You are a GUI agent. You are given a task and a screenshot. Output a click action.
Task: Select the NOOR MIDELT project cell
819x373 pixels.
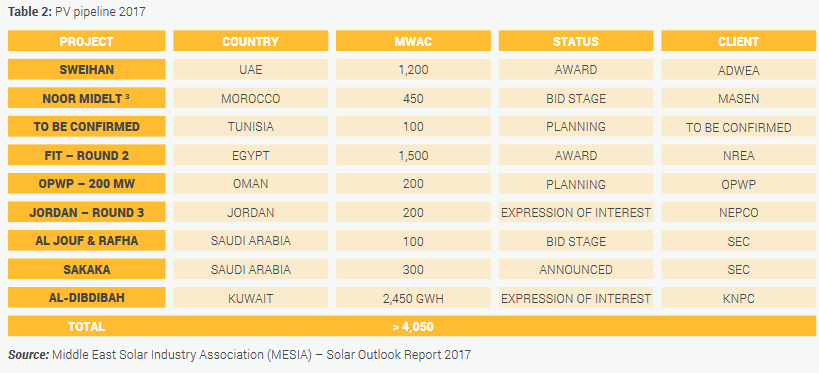pyautogui.click(x=87, y=98)
